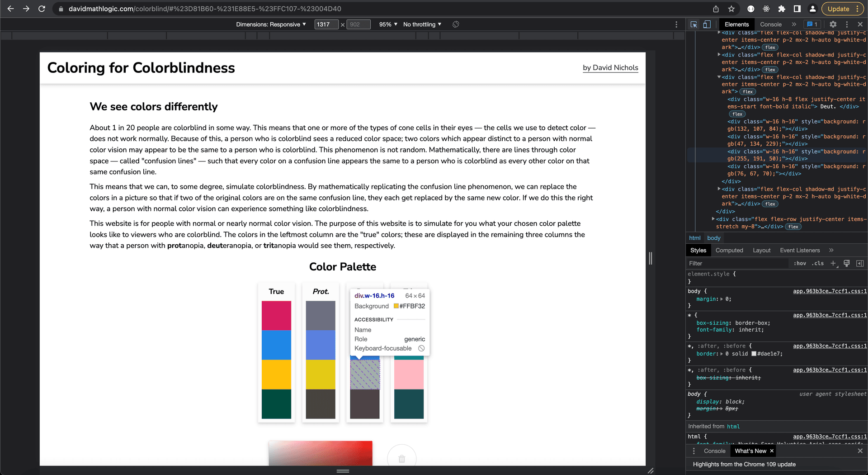Open the by David Nichols link
This screenshot has width=868, height=475.
pos(610,68)
